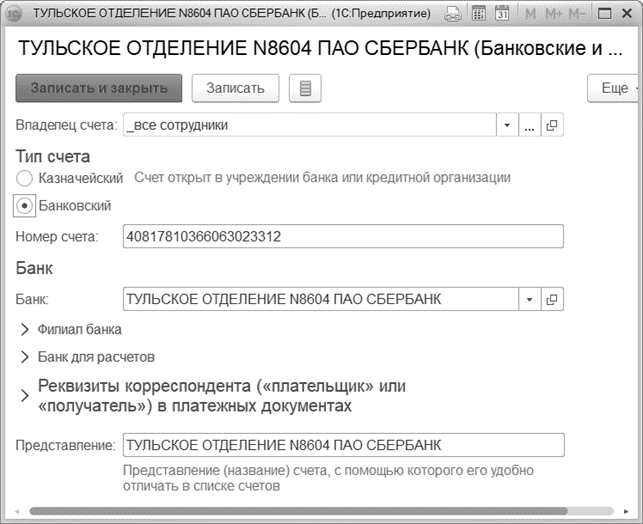
Task: Select the Казначейский radio button
Action: [24, 178]
